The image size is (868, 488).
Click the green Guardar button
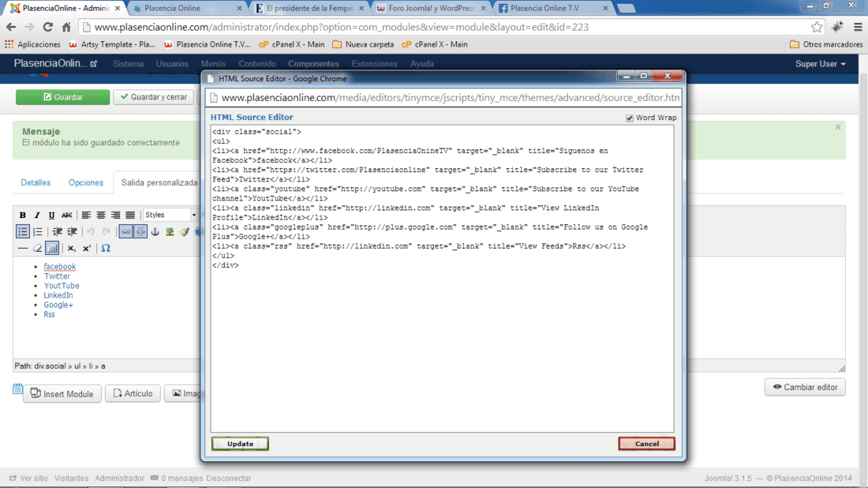pos(62,97)
